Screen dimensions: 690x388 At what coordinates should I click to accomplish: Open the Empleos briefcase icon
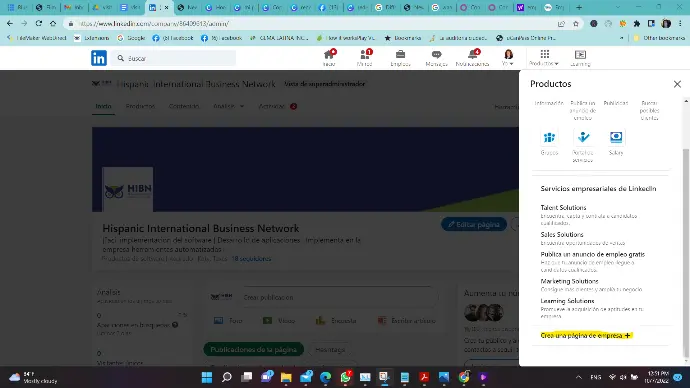pos(400,58)
